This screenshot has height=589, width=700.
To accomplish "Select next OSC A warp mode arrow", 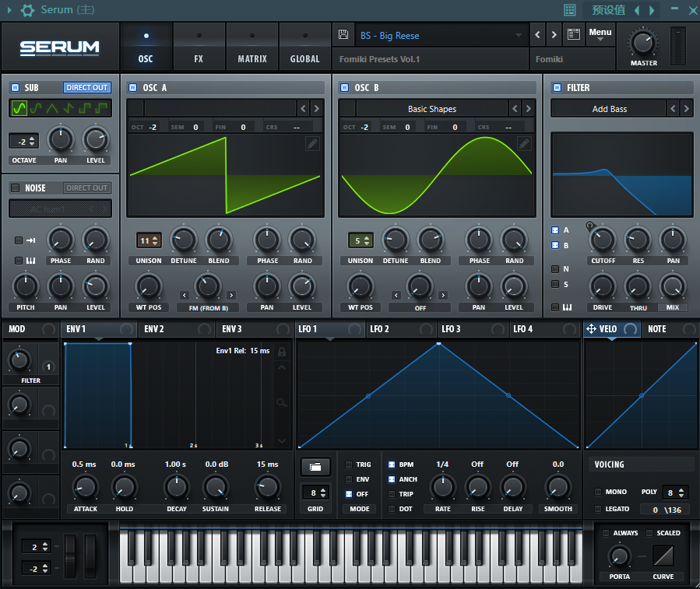I will click(x=230, y=295).
